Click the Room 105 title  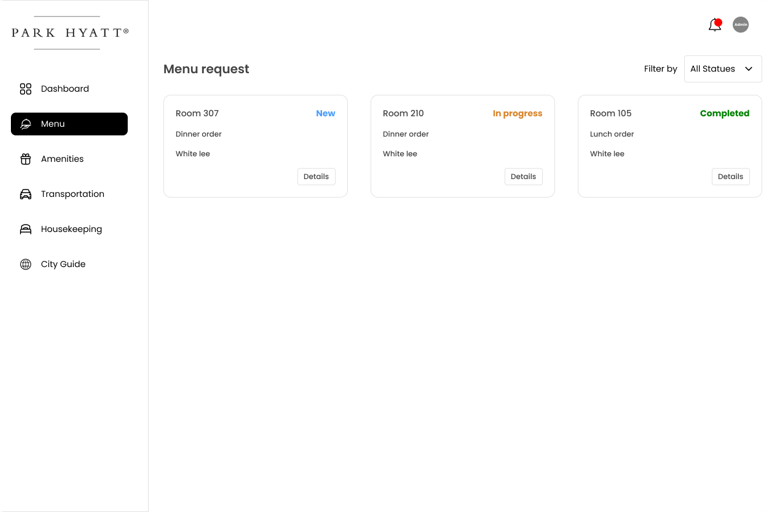click(x=610, y=113)
